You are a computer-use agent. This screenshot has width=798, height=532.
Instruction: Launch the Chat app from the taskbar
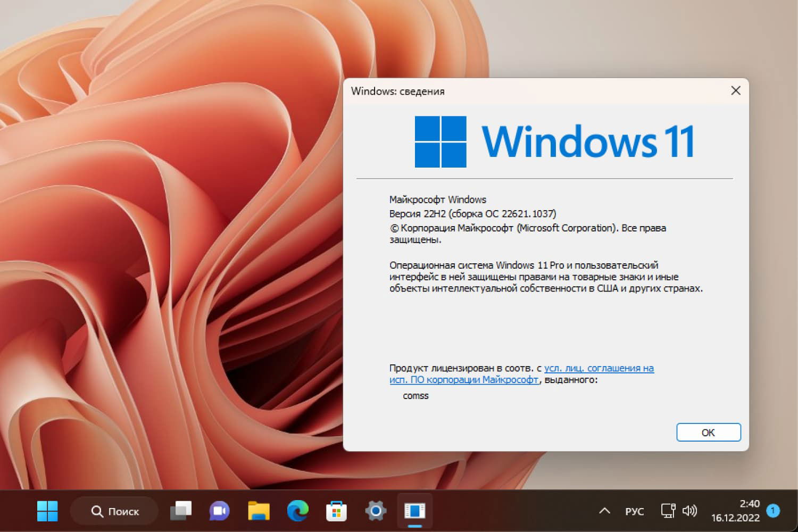[219, 511]
